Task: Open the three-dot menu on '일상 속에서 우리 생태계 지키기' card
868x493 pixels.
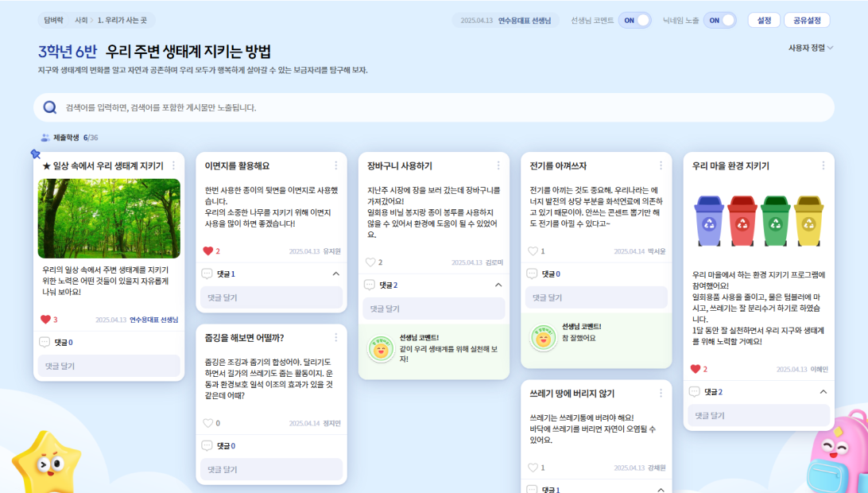Action: coord(173,165)
